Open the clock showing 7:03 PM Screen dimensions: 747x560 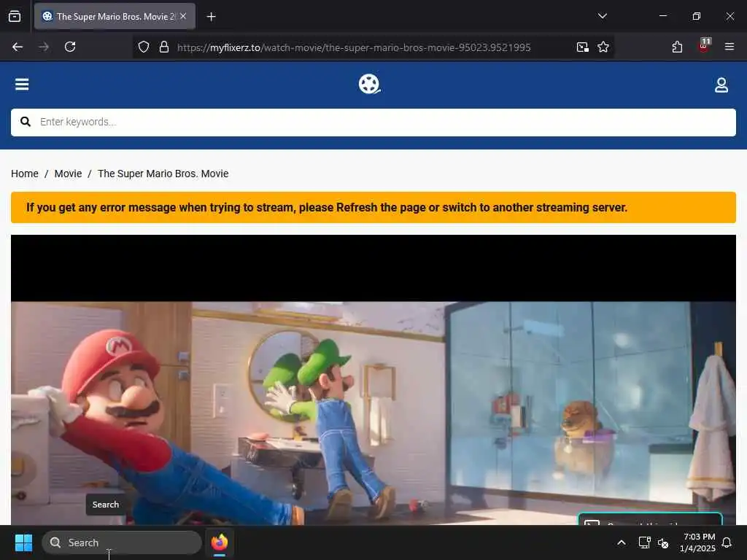[698, 542]
